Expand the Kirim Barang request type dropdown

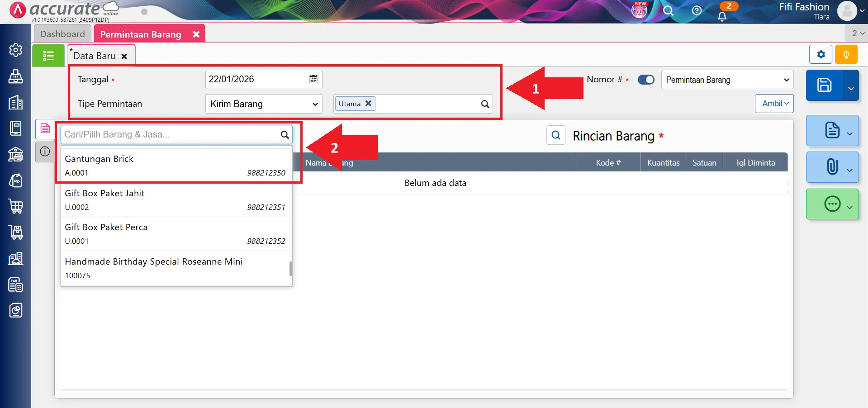click(x=264, y=104)
